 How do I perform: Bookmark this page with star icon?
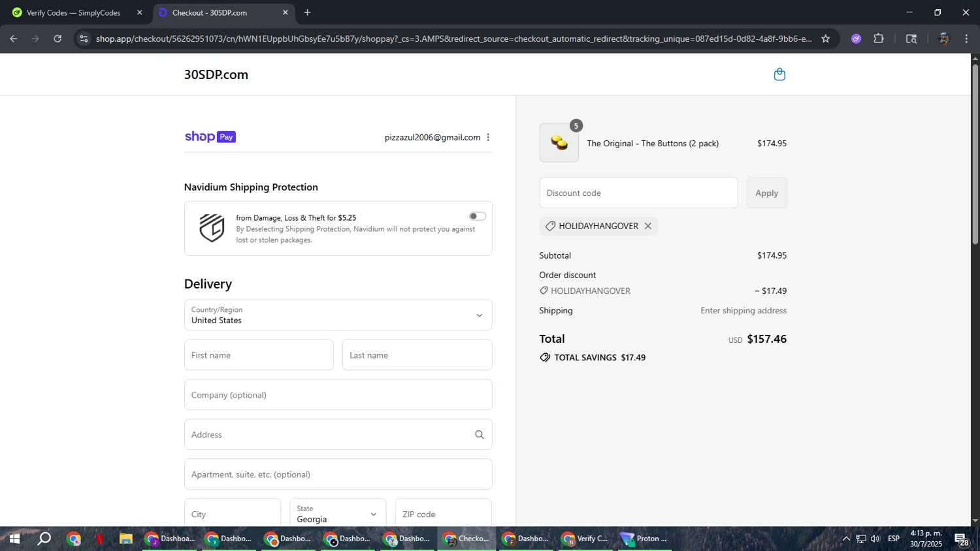(x=825, y=39)
